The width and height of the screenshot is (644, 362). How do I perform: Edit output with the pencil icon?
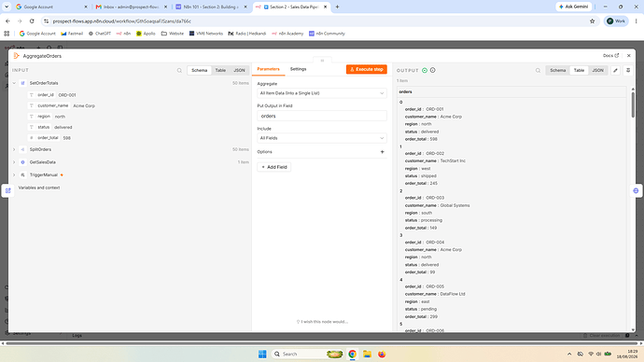(615, 70)
